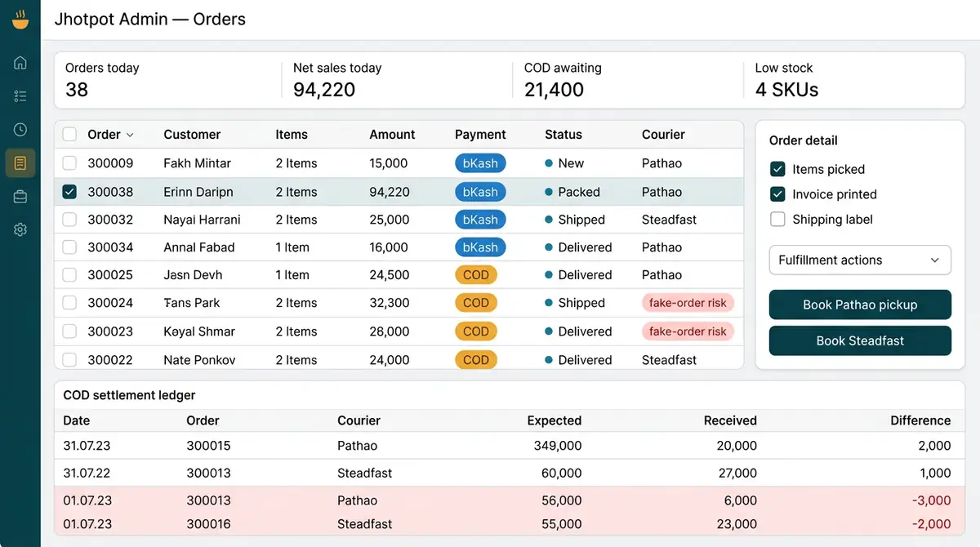Click the Book Steadfast button
The width and height of the screenshot is (980, 547).
pyautogui.click(x=860, y=340)
